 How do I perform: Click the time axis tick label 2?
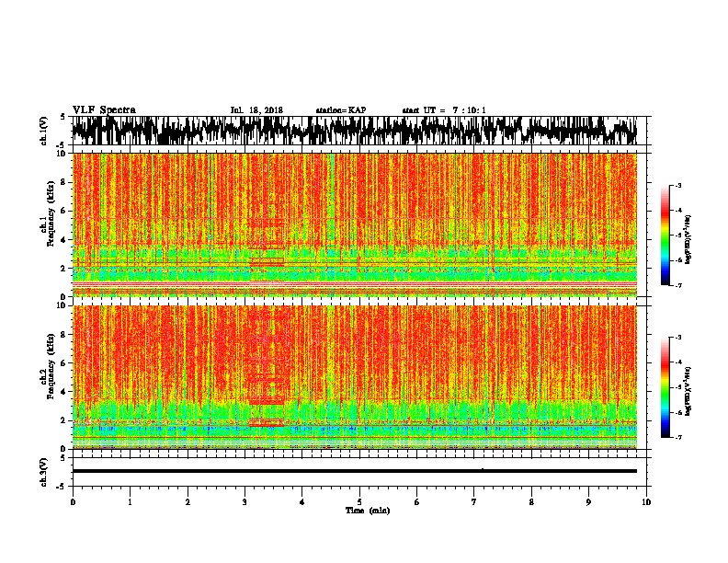[x=188, y=502]
